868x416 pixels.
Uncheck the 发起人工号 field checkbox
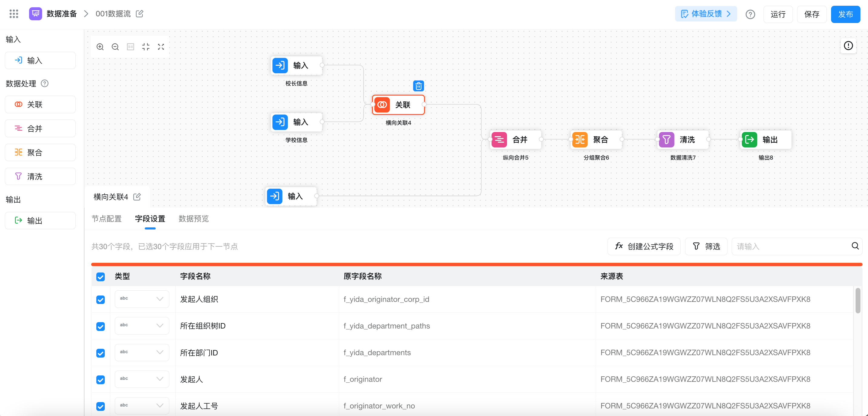tap(101, 406)
